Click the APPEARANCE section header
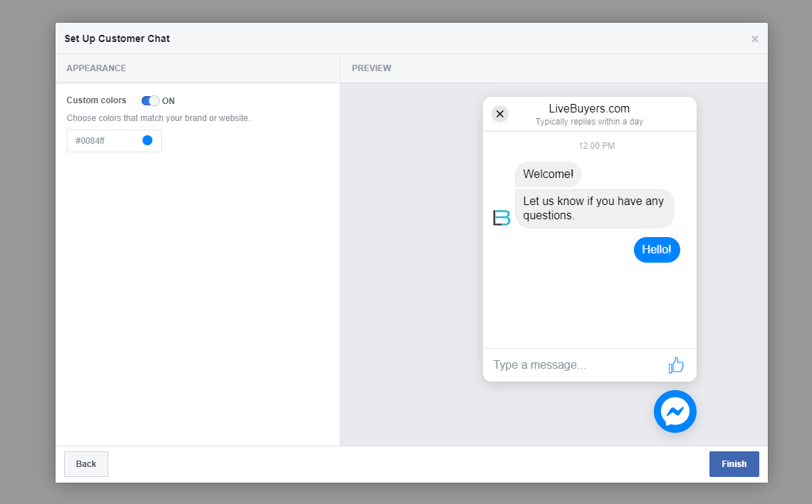Image resolution: width=812 pixels, height=504 pixels. pos(96,68)
